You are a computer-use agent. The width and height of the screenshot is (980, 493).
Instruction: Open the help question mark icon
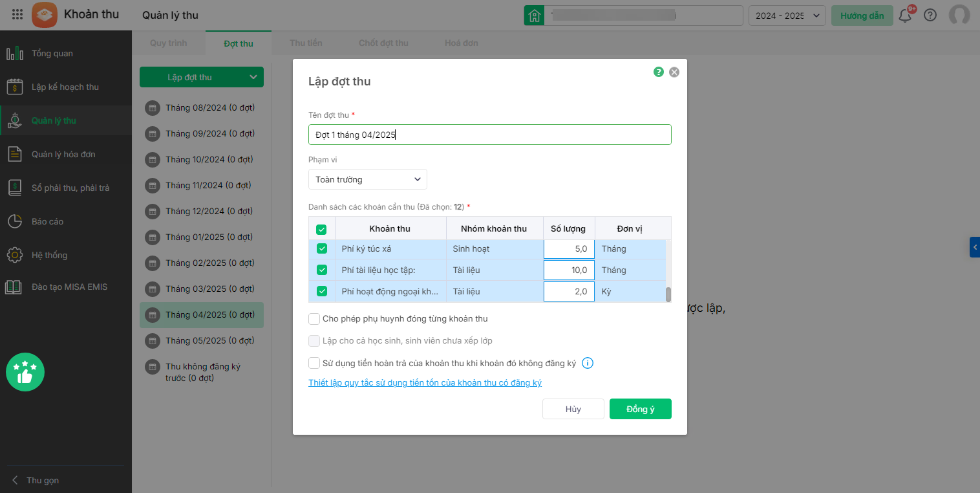tap(930, 15)
